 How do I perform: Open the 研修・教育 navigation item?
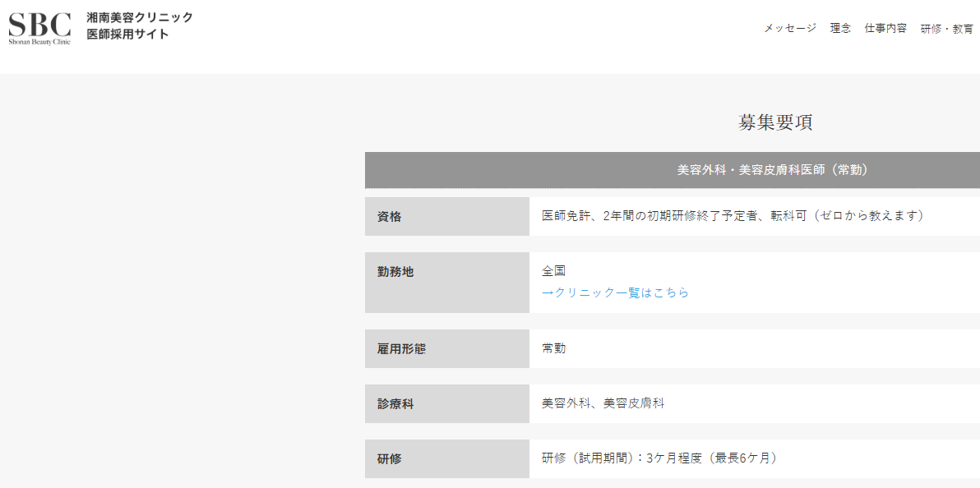pos(946,29)
